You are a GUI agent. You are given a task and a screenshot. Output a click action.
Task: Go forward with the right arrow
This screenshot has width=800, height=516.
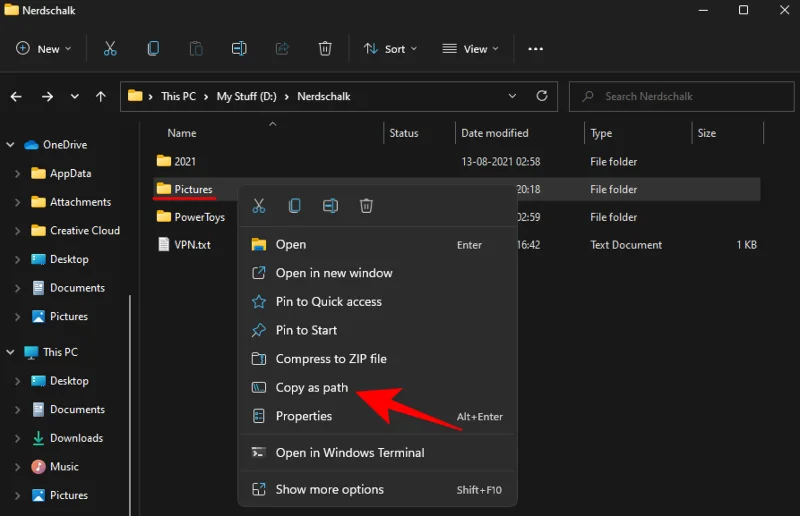point(47,96)
